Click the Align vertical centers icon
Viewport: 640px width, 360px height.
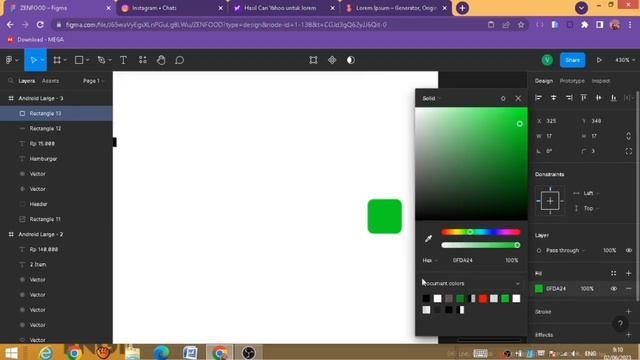[598, 98]
